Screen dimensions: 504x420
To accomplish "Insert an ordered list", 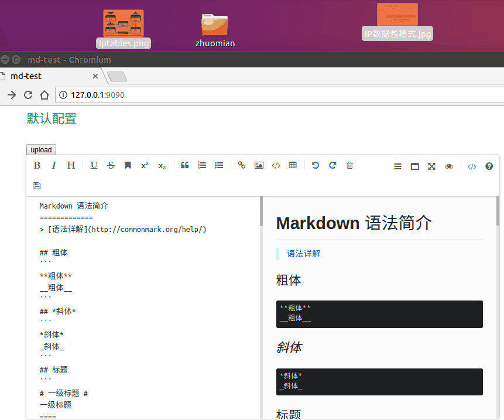I will (x=202, y=166).
